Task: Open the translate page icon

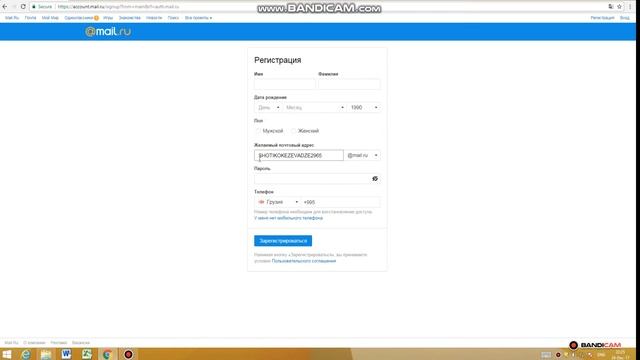Action: point(611,7)
